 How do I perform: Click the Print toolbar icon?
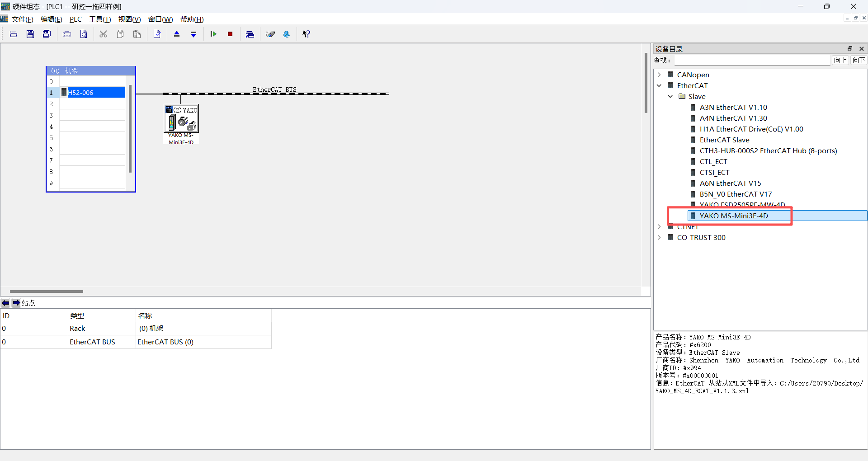(67, 34)
